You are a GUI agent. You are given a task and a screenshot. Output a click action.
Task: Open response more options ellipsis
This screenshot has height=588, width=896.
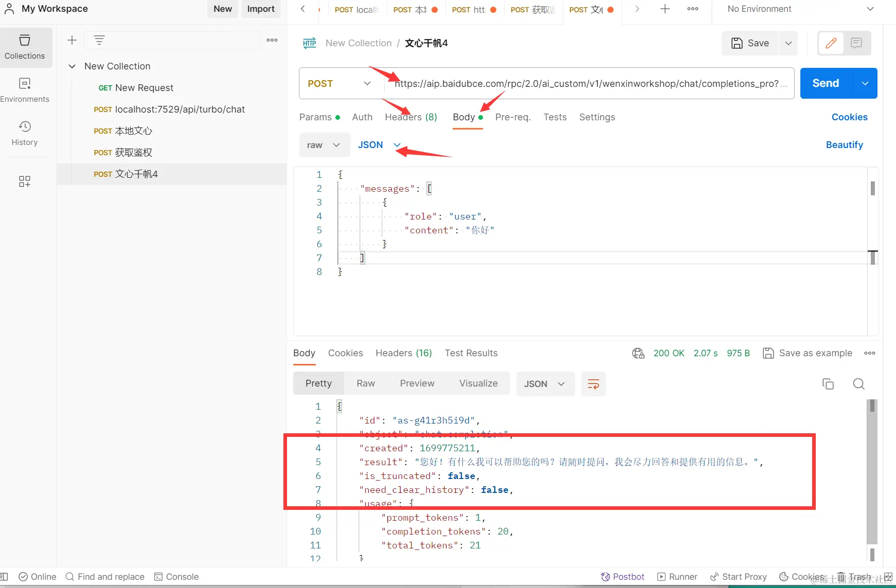click(x=870, y=353)
